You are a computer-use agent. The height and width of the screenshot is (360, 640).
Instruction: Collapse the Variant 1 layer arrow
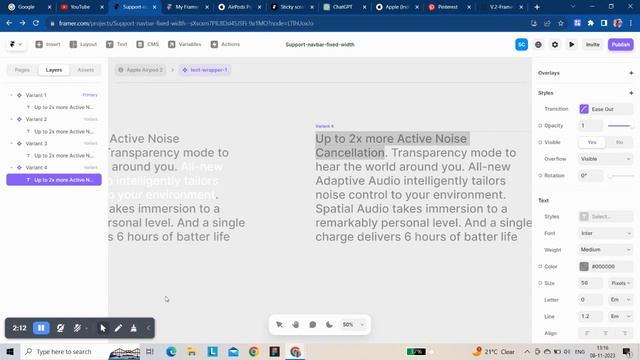(x=11, y=95)
